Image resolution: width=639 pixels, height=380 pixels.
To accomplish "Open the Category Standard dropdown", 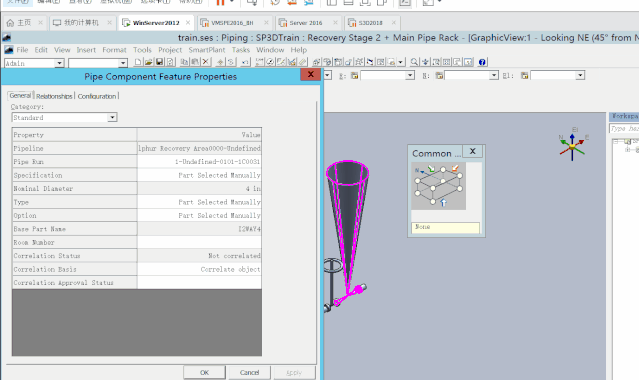I will (112, 117).
